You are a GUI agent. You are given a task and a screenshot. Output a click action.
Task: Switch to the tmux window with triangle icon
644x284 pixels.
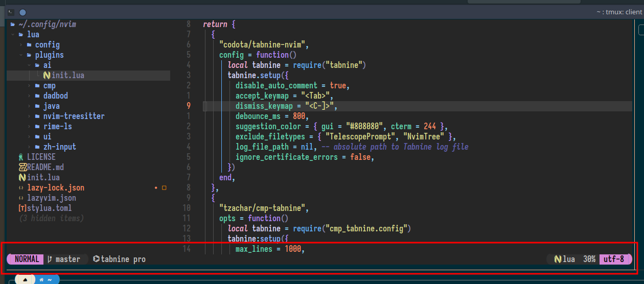click(25, 279)
